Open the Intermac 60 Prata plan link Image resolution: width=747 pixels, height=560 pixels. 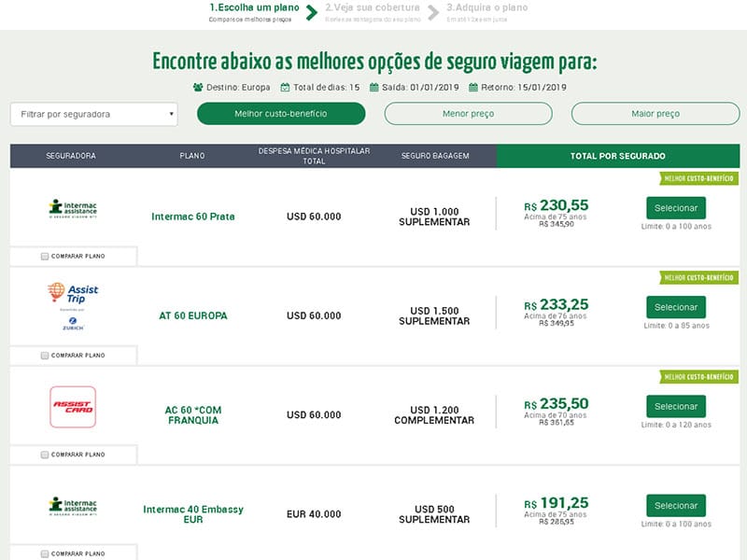click(x=193, y=217)
